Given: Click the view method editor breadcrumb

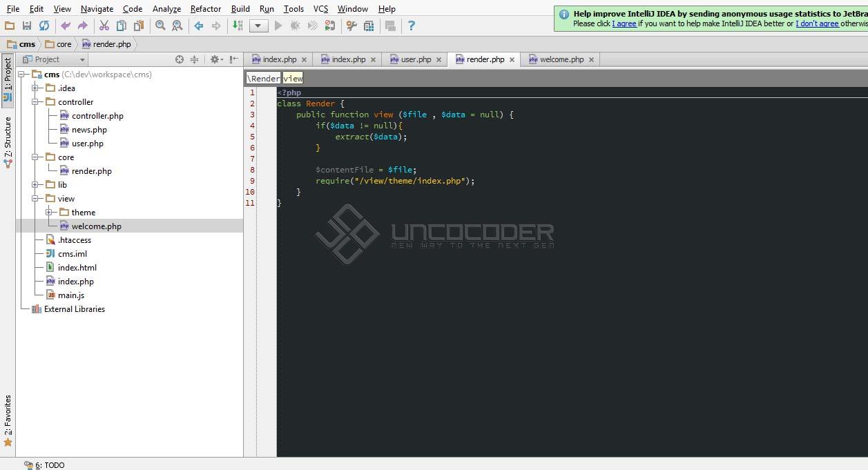Looking at the screenshot, I should [x=293, y=79].
